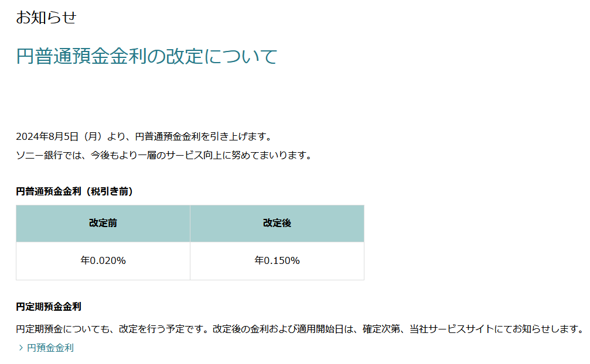Click the 円普通預金金利（税引き前）subheading

[x=74, y=191]
